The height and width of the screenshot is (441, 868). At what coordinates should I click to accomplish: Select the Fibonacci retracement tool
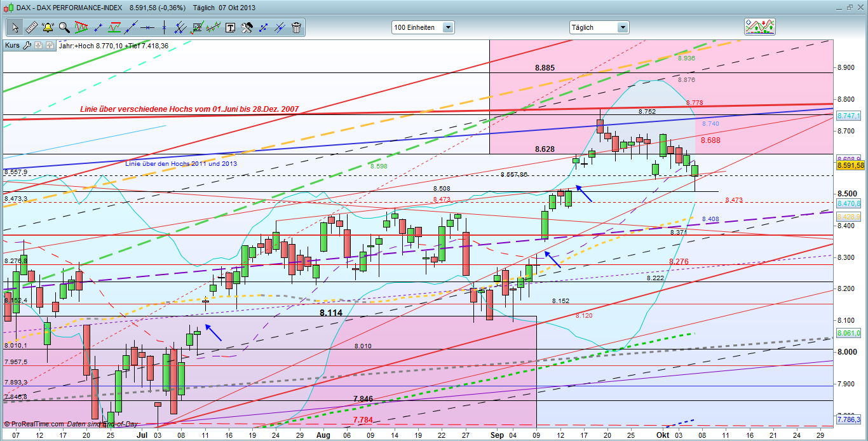197,27
